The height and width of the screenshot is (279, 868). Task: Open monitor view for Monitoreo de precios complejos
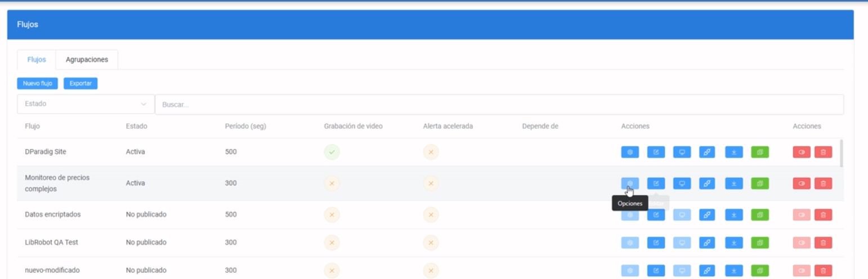(682, 183)
